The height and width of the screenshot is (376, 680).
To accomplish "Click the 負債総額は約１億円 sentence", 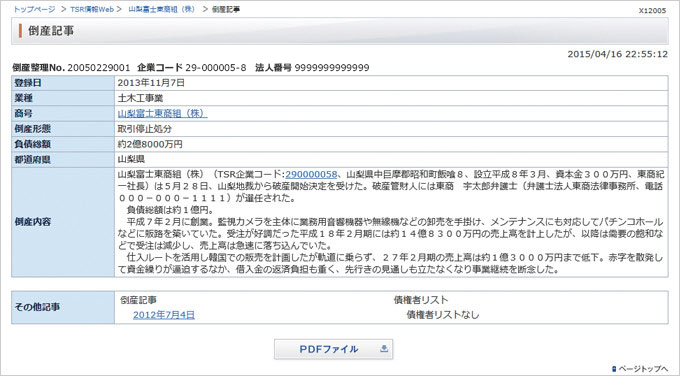I will (x=170, y=210).
